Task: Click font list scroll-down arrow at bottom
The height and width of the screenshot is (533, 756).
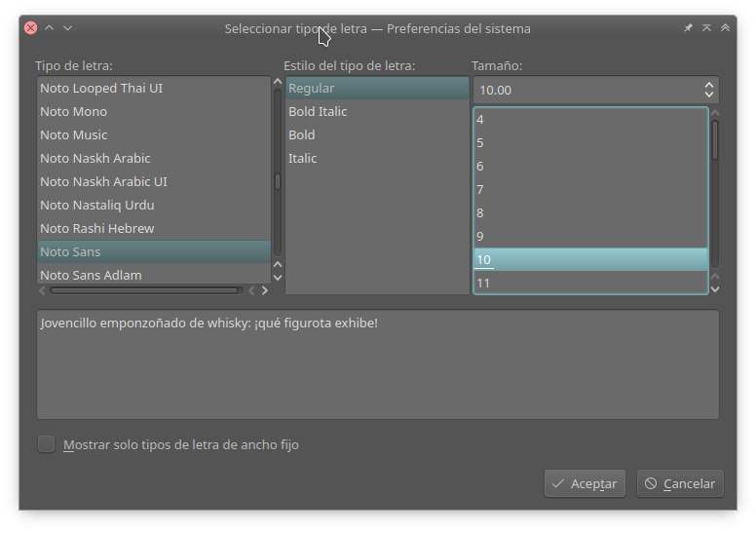Action: pos(278,278)
